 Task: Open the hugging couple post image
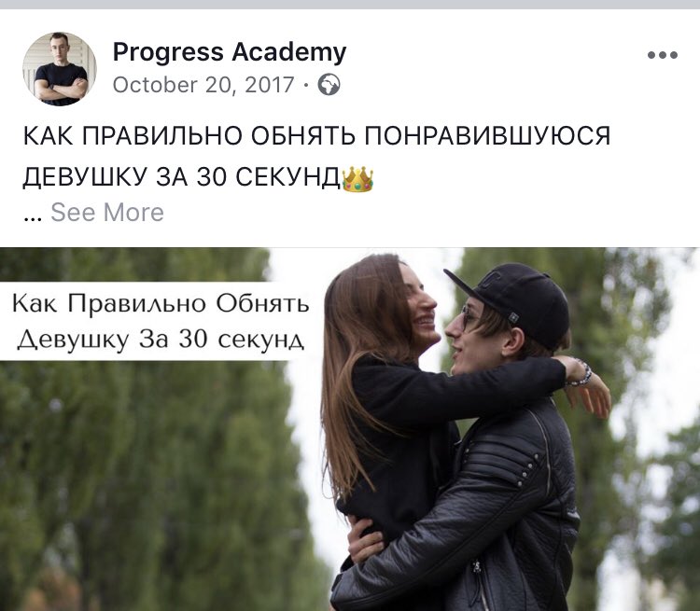click(x=350, y=429)
